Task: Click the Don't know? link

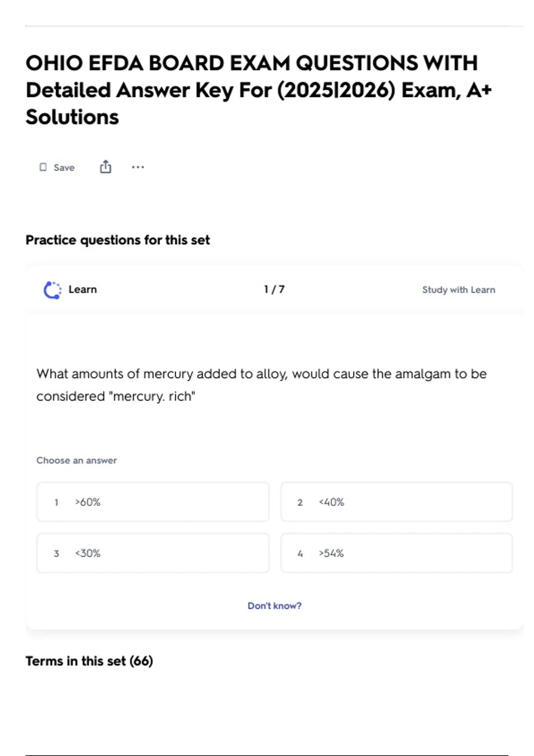Action: 275,606
